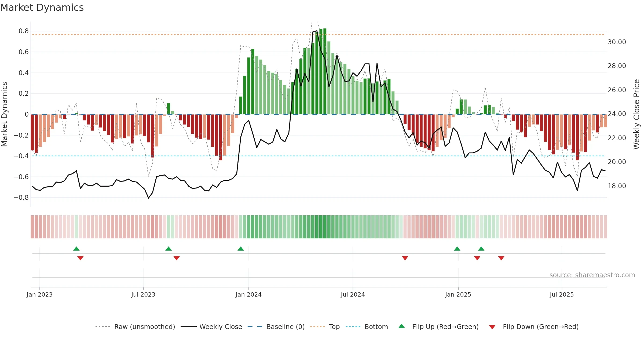The width and height of the screenshot is (644, 362).
Task: Toggle Baseline (0) legend item
Action: click(x=276, y=327)
